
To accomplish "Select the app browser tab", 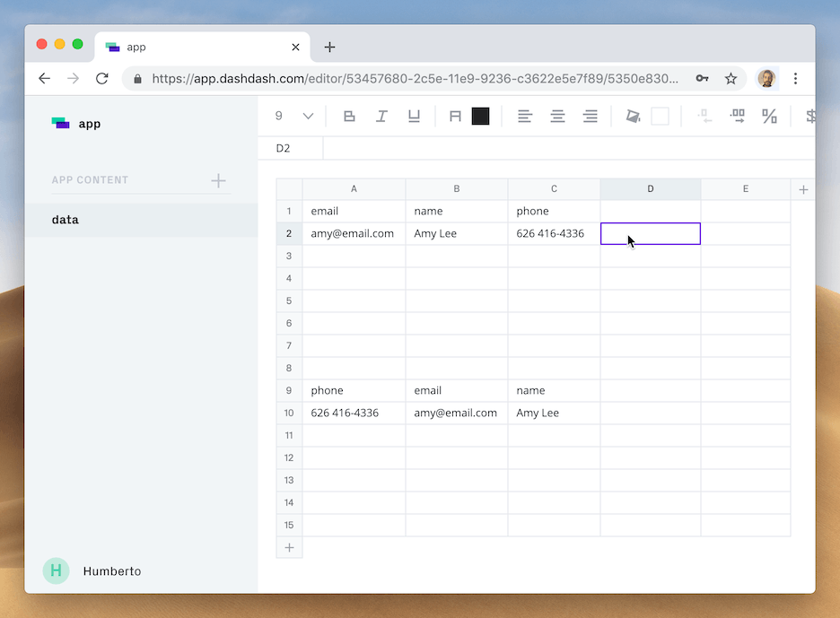I will coord(203,48).
